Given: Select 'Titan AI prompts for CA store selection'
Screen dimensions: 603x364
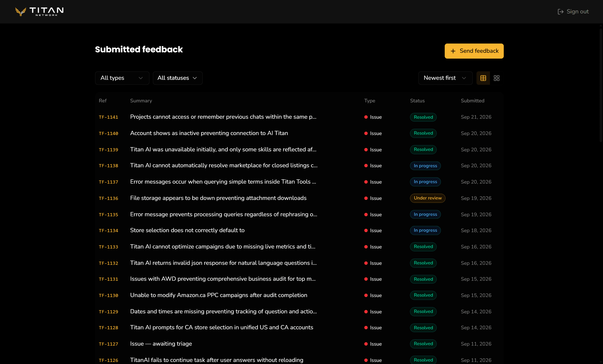Looking at the screenshot, I should point(222,327).
